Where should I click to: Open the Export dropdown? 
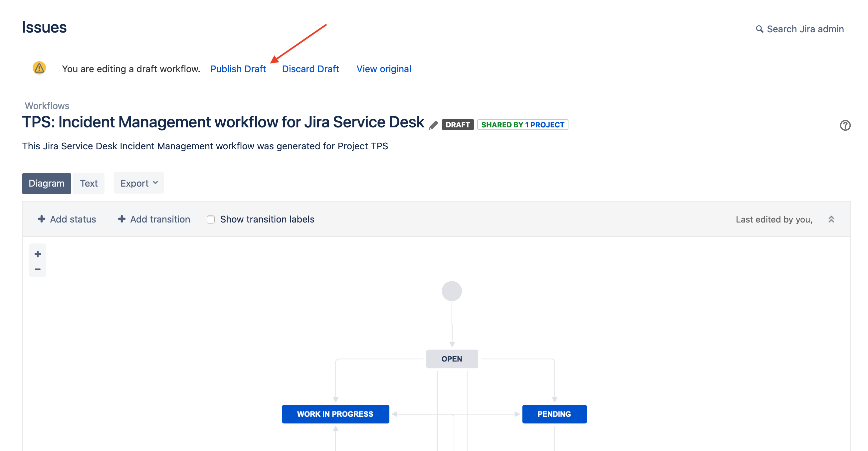pyautogui.click(x=138, y=183)
